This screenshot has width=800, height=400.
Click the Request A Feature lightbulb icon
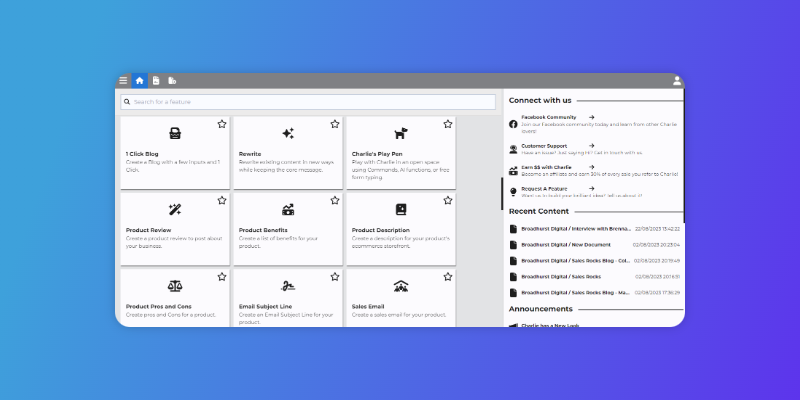[x=513, y=192]
